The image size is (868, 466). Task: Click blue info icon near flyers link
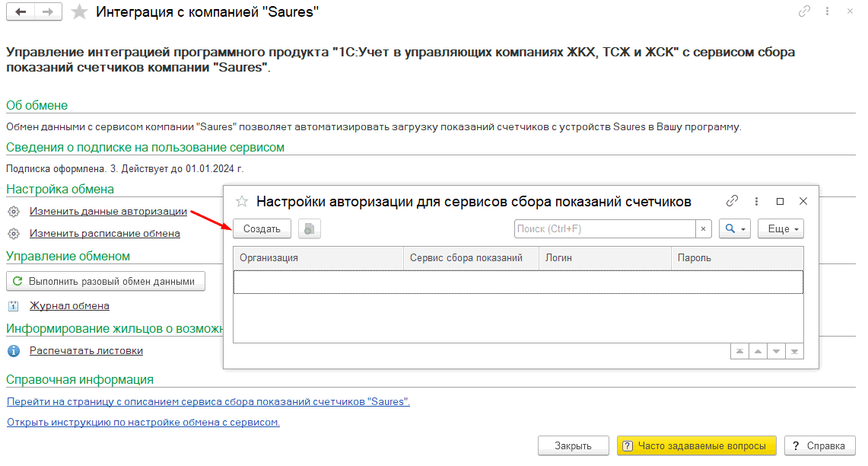pyautogui.click(x=14, y=351)
